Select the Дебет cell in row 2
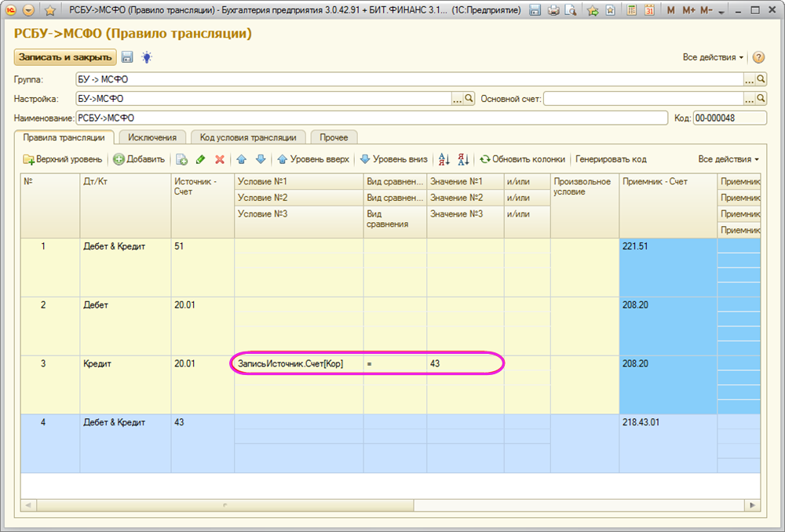The image size is (785, 532). click(125, 326)
